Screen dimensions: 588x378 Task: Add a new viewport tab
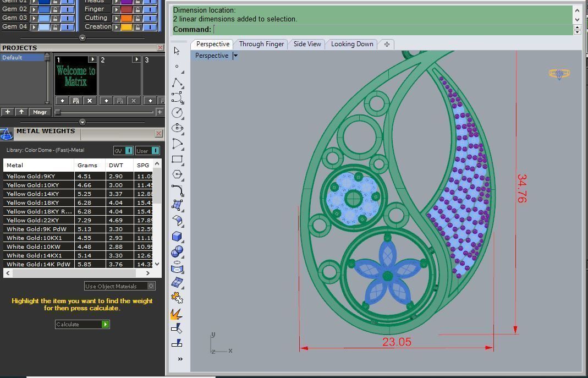(x=387, y=44)
